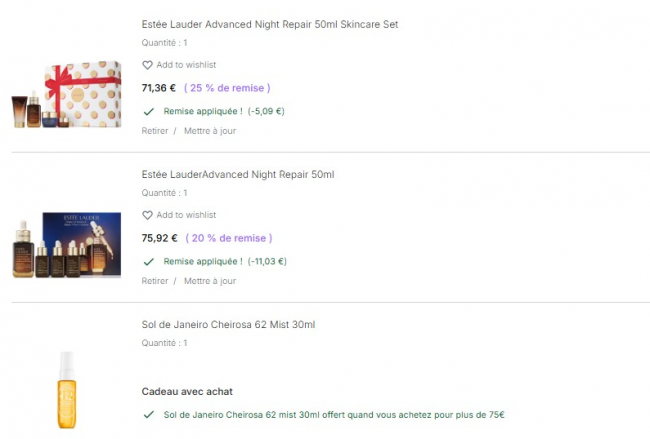Click the 20 % de remise label
The height and width of the screenshot is (439, 650).
coord(229,238)
